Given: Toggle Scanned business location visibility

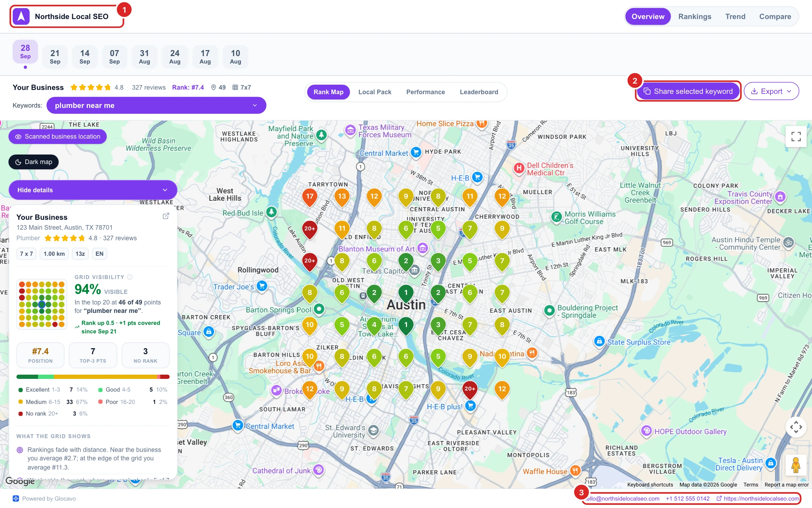Looking at the screenshot, I should [57, 137].
